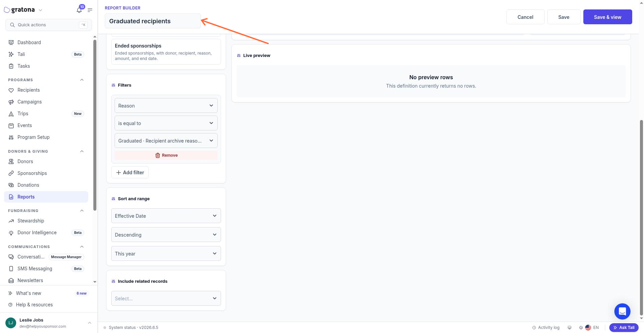Click the Quick actions search field
The image size is (644, 333).
point(49,25)
